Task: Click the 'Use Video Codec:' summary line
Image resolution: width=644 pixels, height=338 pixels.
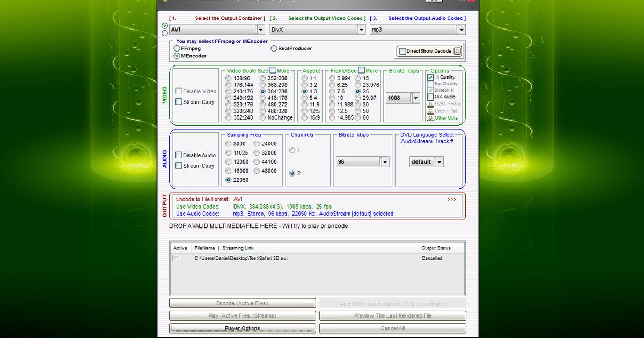Action: point(254,207)
